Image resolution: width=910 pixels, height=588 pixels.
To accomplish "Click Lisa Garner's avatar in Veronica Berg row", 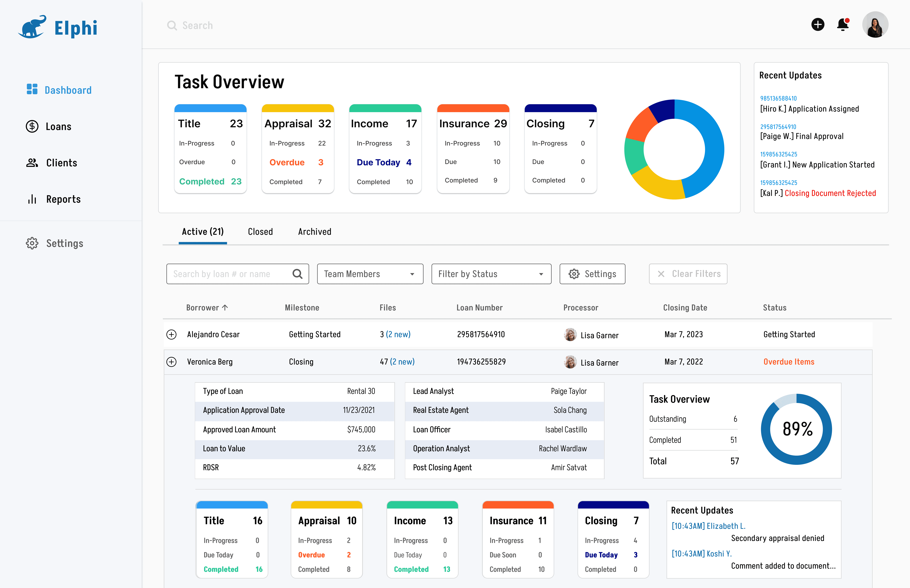I will click(570, 362).
